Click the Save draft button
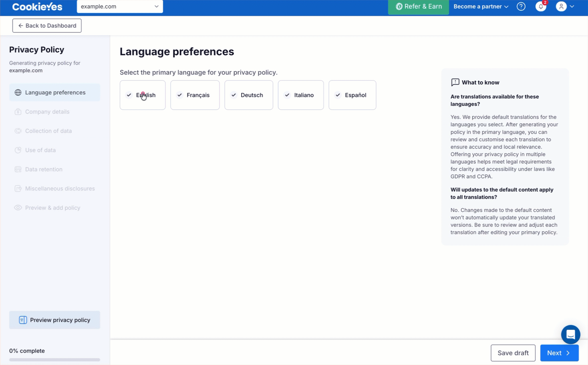588x365 pixels. (x=513, y=353)
